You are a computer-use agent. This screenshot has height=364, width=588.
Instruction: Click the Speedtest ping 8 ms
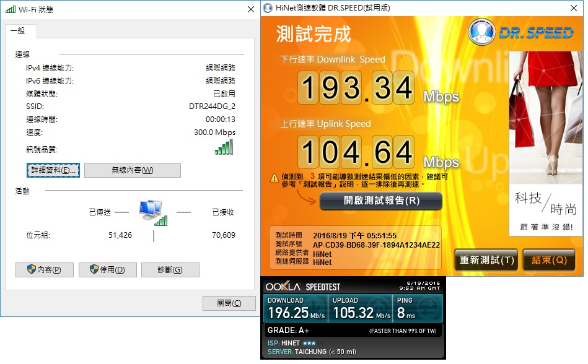(406, 313)
